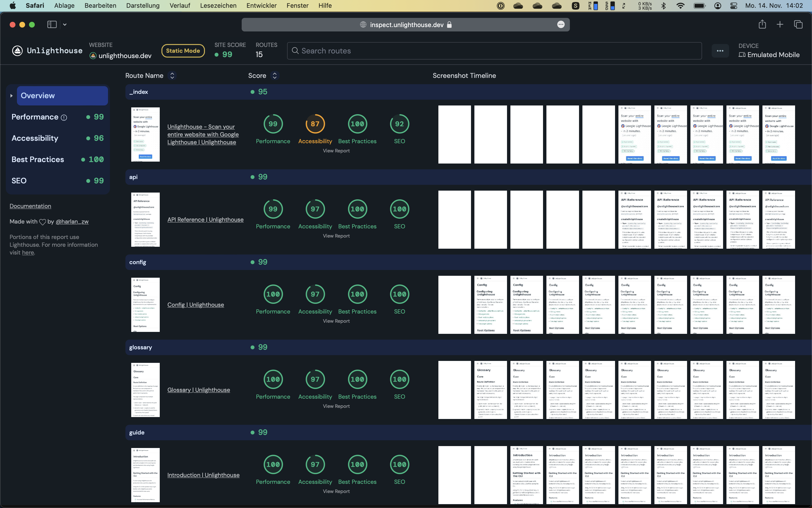Image resolution: width=812 pixels, height=508 pixels.
Task: Open the @harlan_zw link
Action: 72,221
